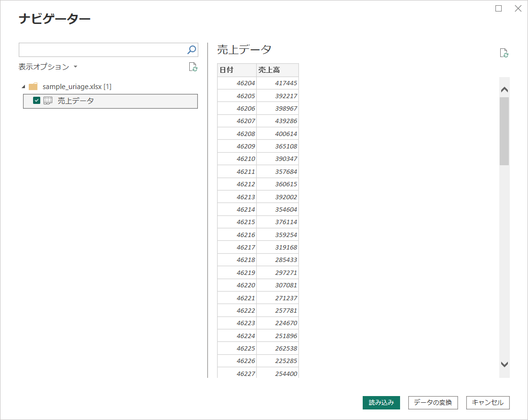Click the 売上データ preview title
The height and width of the screenshot is (420, 528).
(x=244, y=49)
